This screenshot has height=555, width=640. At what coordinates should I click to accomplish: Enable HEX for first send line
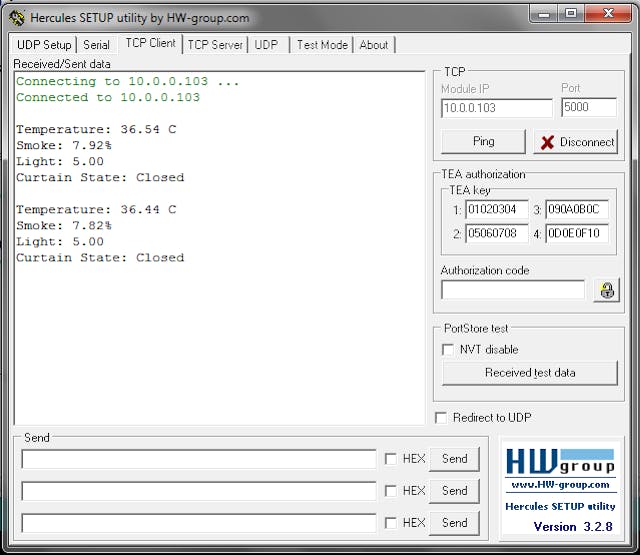[391, 459]
